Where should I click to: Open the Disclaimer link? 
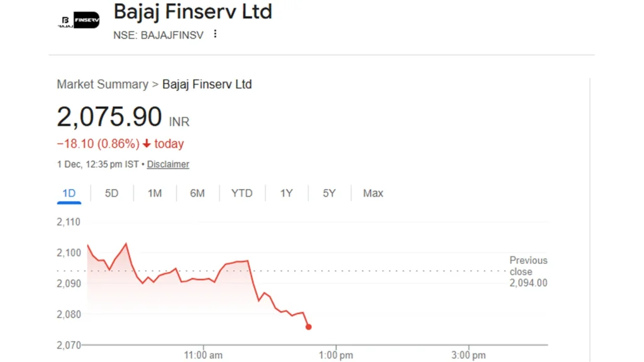coord(168,164)
